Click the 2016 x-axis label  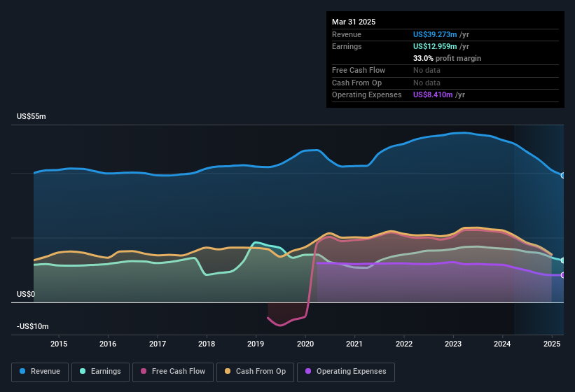108,344
